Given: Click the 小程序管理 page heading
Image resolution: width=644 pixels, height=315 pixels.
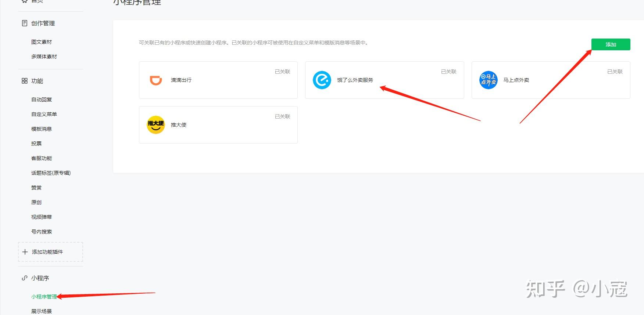Looking at the screenshot, I should [x=137, y=2].
